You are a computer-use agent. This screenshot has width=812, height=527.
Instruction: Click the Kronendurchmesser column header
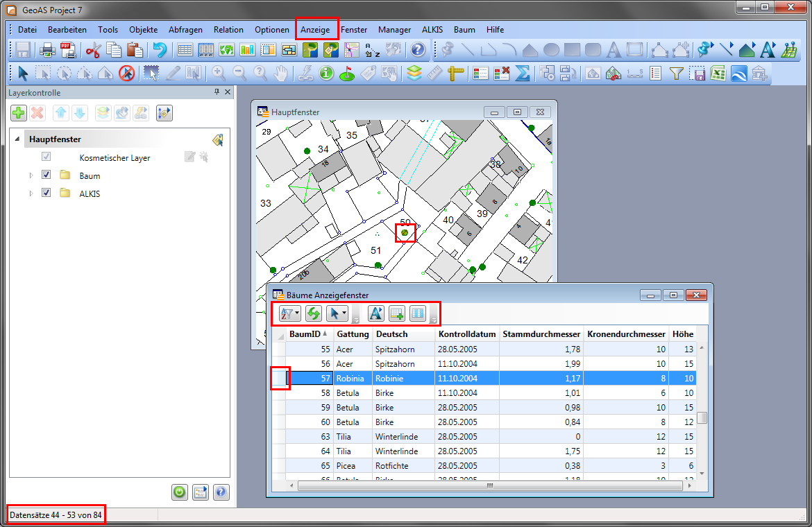pos(626,334)
